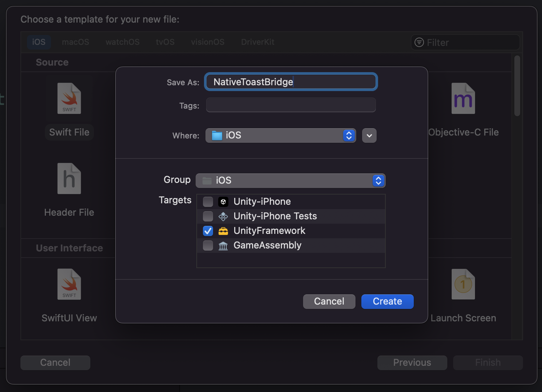Click the UnityFramework toolbox icon
Screen dimensions: 542x392
point(223,231)
